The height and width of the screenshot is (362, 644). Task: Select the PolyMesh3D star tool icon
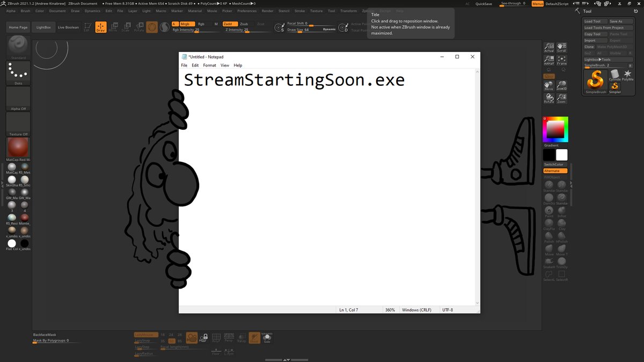pyautogui.click(x=628, y=75)
